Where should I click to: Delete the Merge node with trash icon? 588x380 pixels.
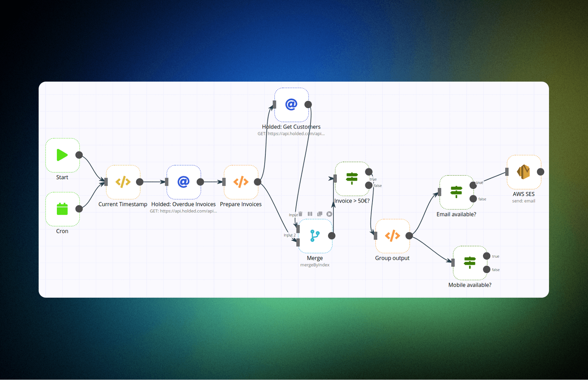[x=300, y=214]
